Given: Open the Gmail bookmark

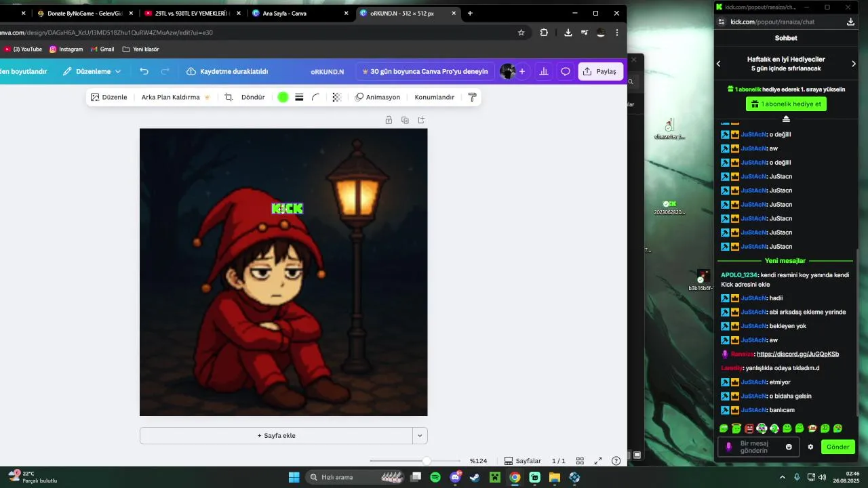Looking at the screenshot, I should point(102,49).
